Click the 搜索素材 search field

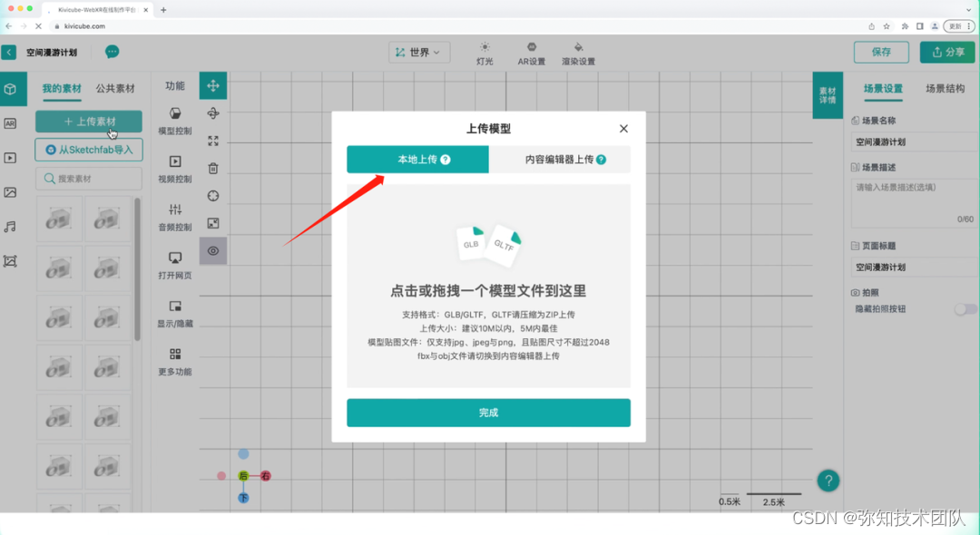(88, 179)
